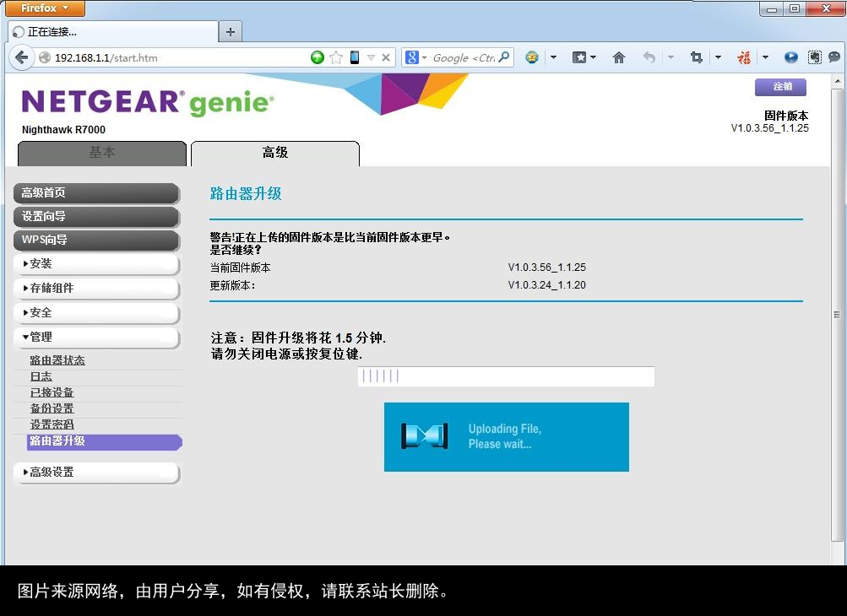Open the Firefox dropdown menu button
This screenshot has height=616, width=847.
[44, 8]
